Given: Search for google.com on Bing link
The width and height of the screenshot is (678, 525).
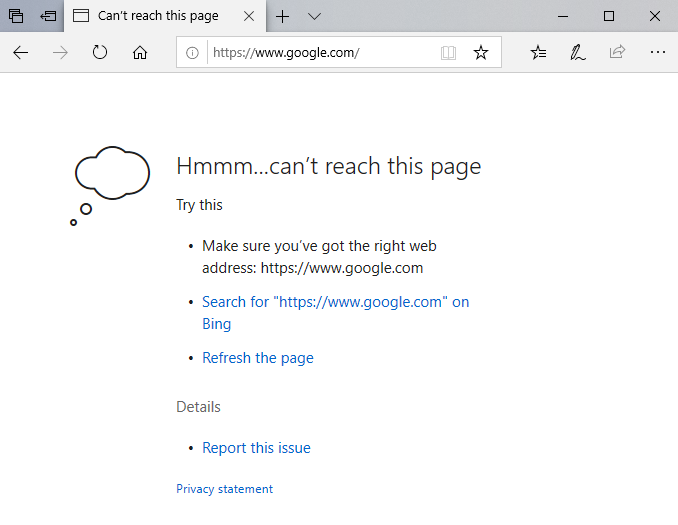Looking at the screenshot, I should tap(336, 313).
